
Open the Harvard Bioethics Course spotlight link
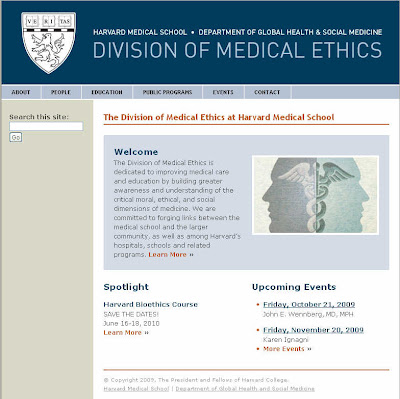click(x=150, y=304)
